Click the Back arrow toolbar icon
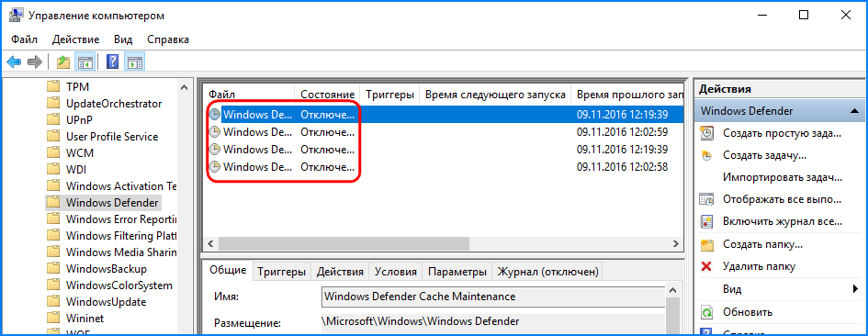Viewport: 868px width, 336px height. click(x=14, y=62)
